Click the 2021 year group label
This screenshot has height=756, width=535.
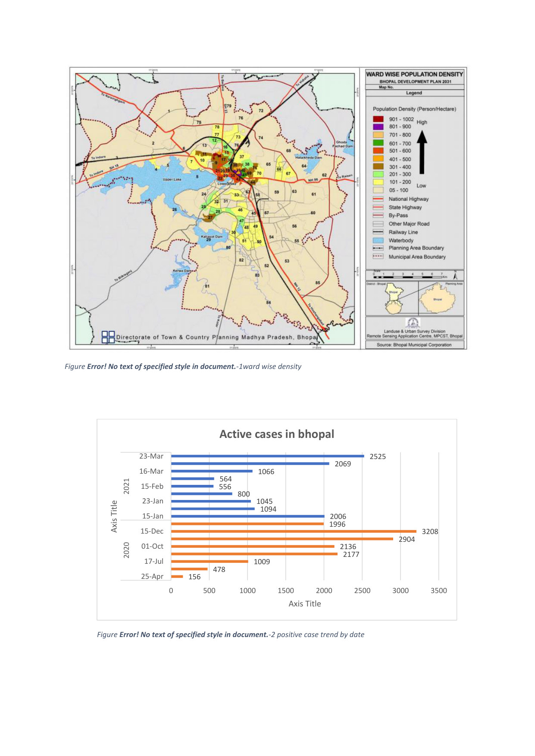click(x=126, y=486)
